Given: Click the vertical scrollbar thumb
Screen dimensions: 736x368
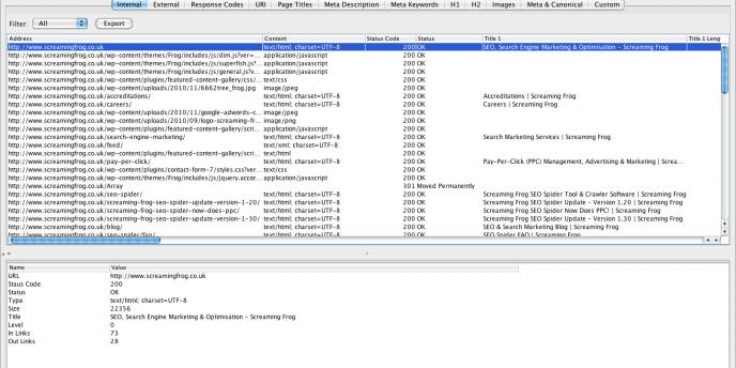Looking at the screenshot, I should click(725, 69).
